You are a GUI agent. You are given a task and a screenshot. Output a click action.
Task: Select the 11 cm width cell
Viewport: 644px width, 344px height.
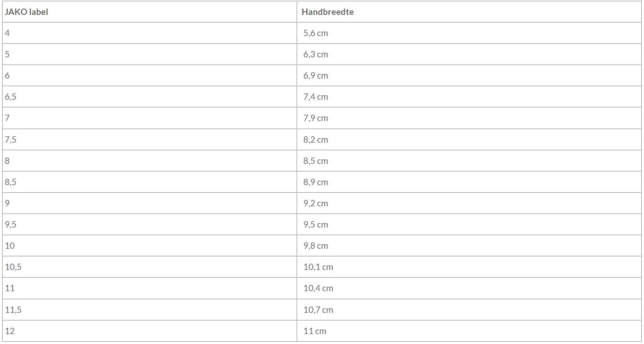pos(315,331)
